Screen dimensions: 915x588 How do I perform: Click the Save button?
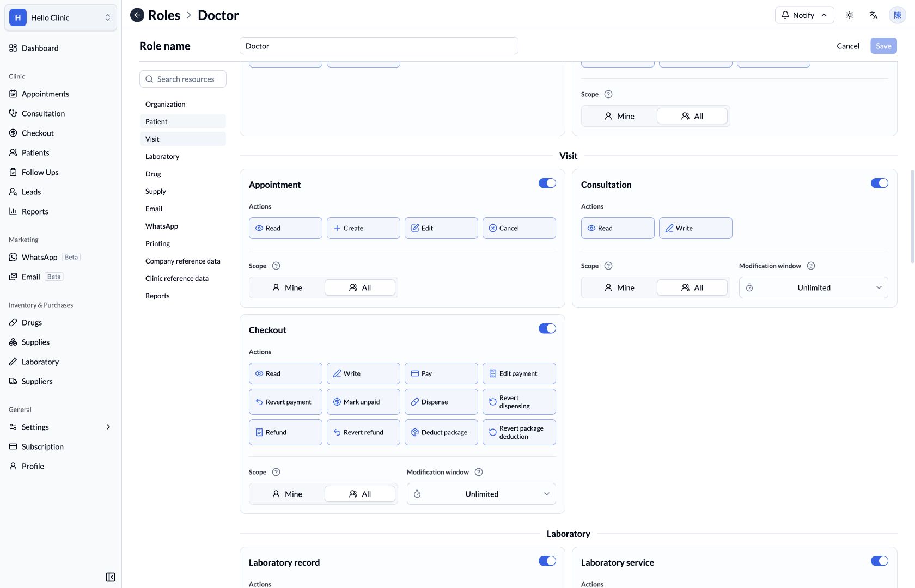tap(883, 46)
